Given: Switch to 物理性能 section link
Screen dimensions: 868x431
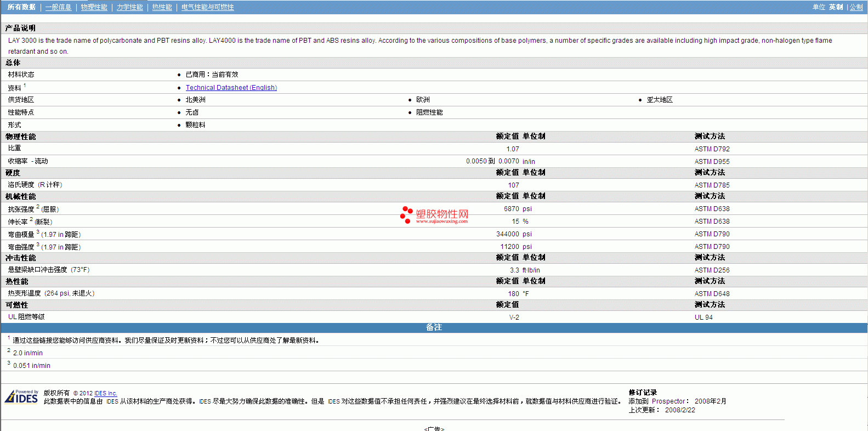Looking at the screenshot, I should tap(94, 7).
